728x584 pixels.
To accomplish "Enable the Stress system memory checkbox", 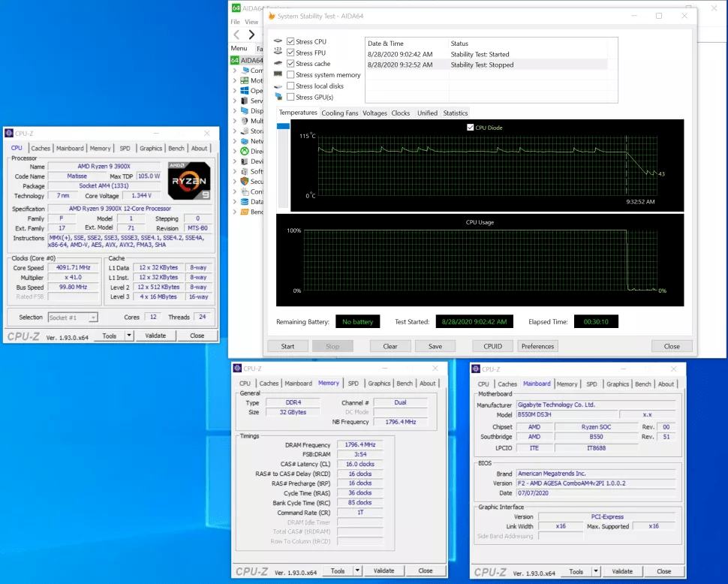I will (290, 75).
